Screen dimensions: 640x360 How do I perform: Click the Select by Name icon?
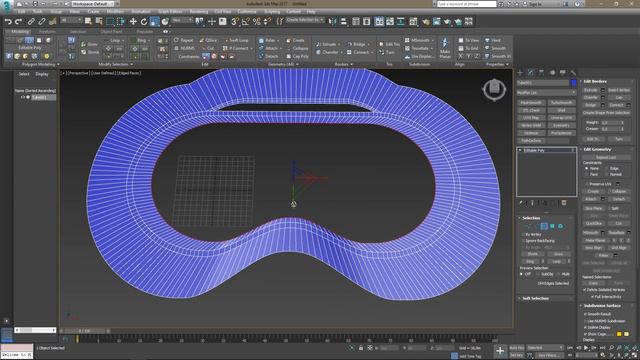[x=99, y=21]
